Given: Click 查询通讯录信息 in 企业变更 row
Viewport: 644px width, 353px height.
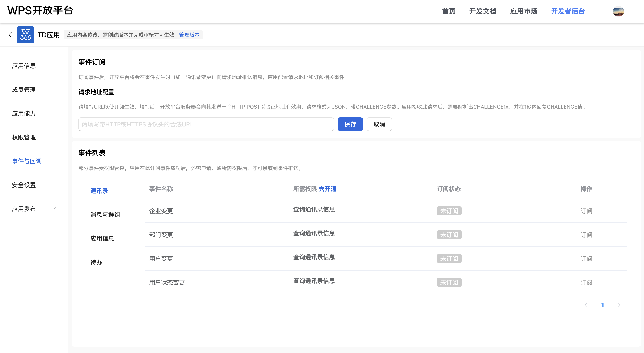Looking at the screenshot, I should [314, 209].
